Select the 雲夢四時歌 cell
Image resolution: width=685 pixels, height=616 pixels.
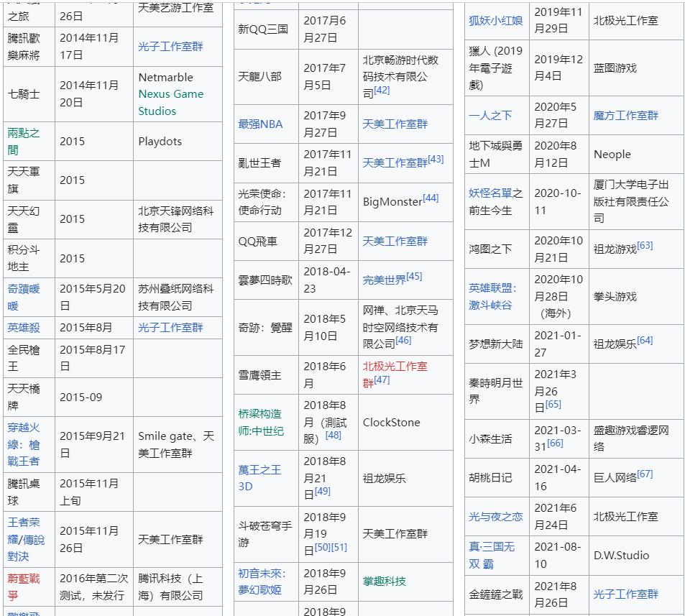tap(265, 280)
